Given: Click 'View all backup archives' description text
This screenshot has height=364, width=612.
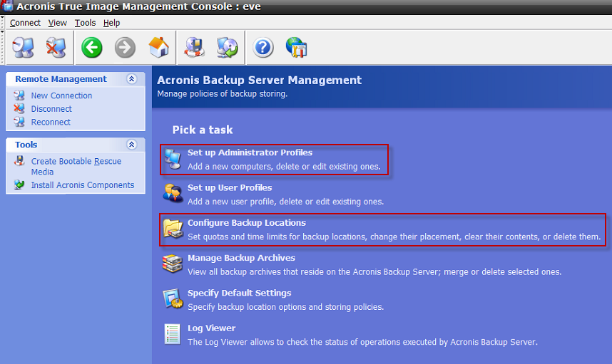Looking at the screenshot, I should coord(374,271).
